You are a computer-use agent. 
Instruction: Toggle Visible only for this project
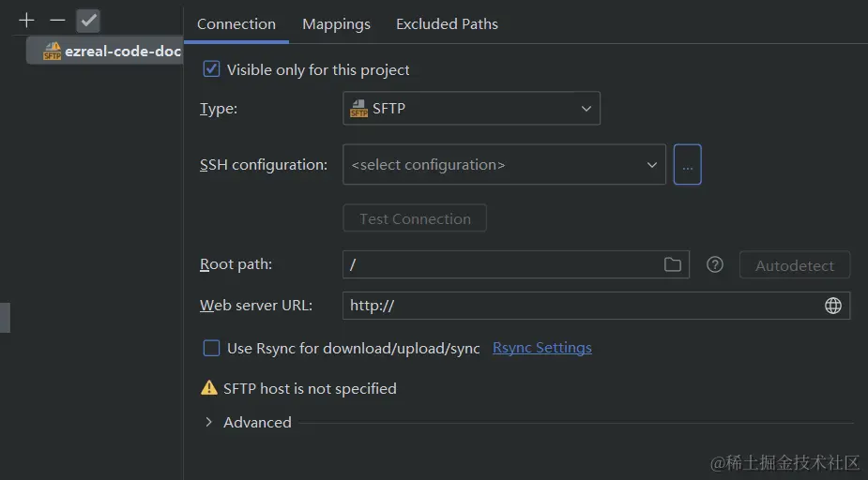pyautogui.click(x=212, y=69)
